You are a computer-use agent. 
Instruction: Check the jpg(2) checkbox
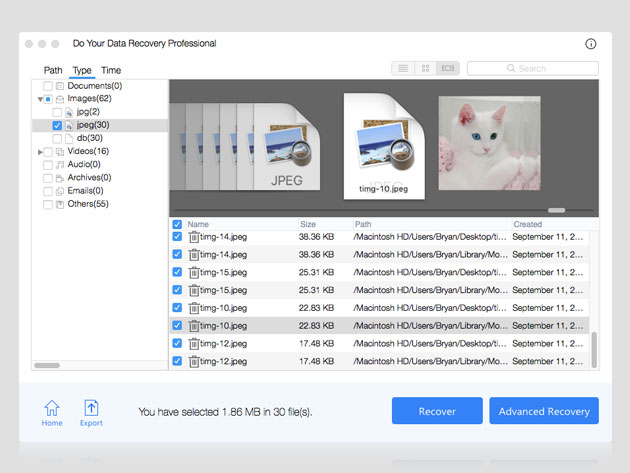tap(57, 112)
